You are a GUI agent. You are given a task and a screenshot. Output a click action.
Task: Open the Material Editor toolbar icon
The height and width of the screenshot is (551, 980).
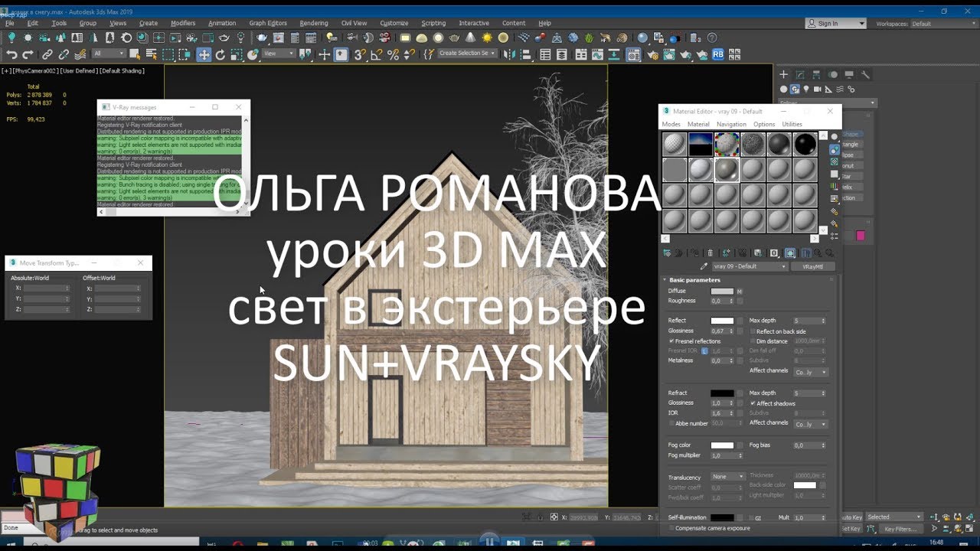633,54
